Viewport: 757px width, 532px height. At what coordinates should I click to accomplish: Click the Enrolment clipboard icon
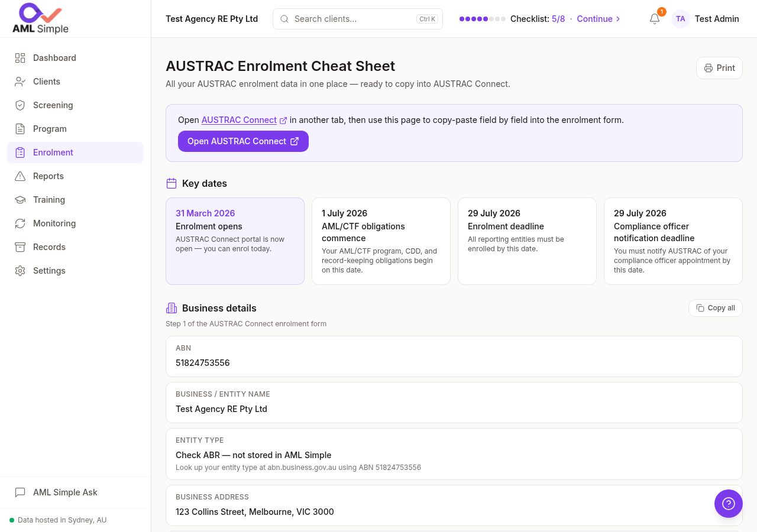point(20,153)
